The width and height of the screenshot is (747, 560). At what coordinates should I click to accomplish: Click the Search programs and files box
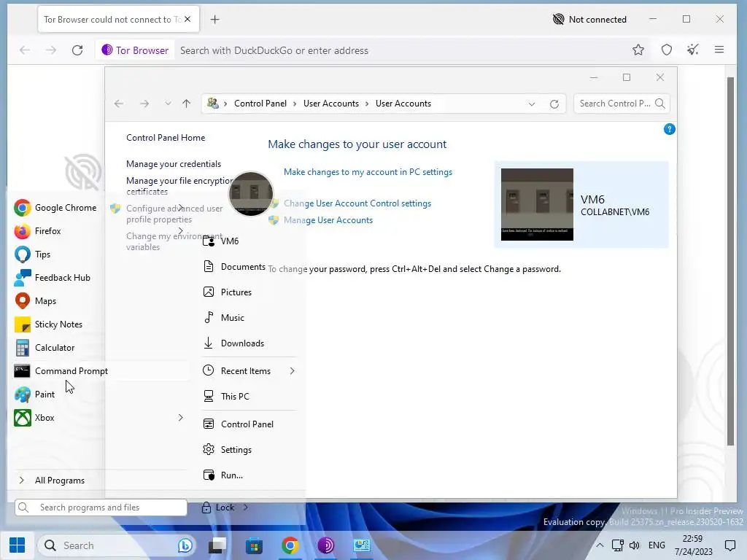click(x=101, y=507)
